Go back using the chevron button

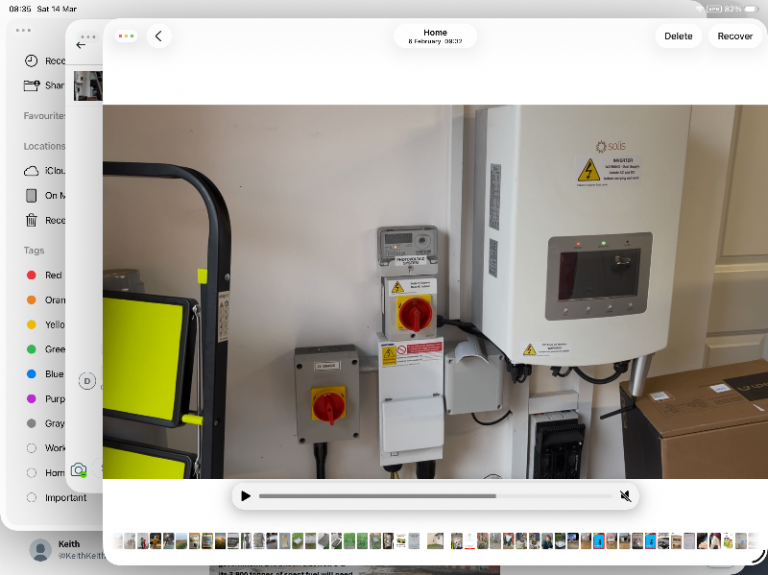pos(159,36)
